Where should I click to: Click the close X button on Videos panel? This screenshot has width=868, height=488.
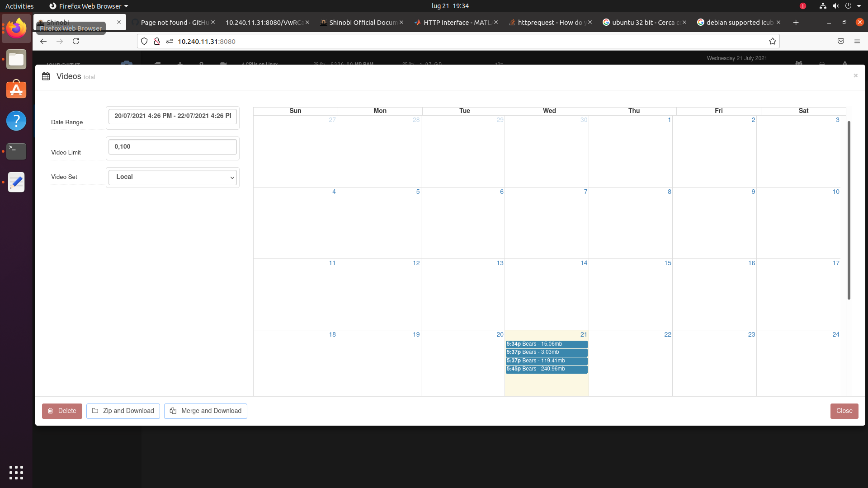pos(855,75)
